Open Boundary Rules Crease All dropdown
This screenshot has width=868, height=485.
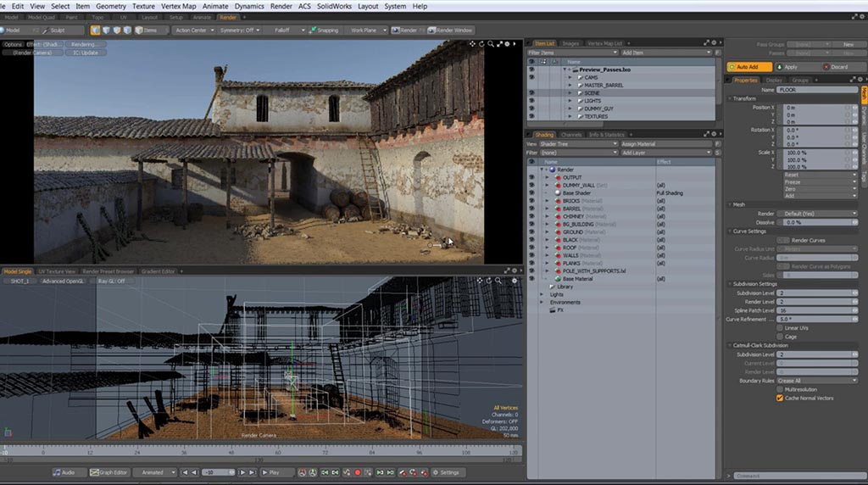817,381
